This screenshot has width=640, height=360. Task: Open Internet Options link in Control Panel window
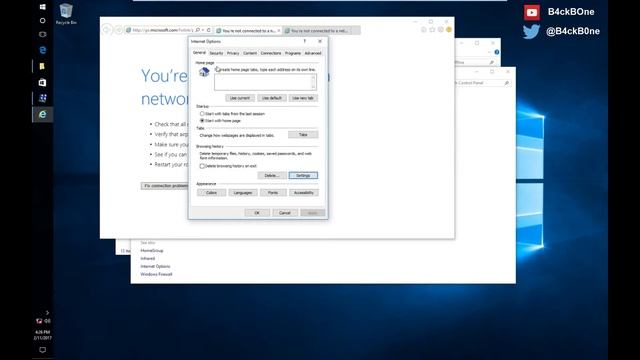156,266
